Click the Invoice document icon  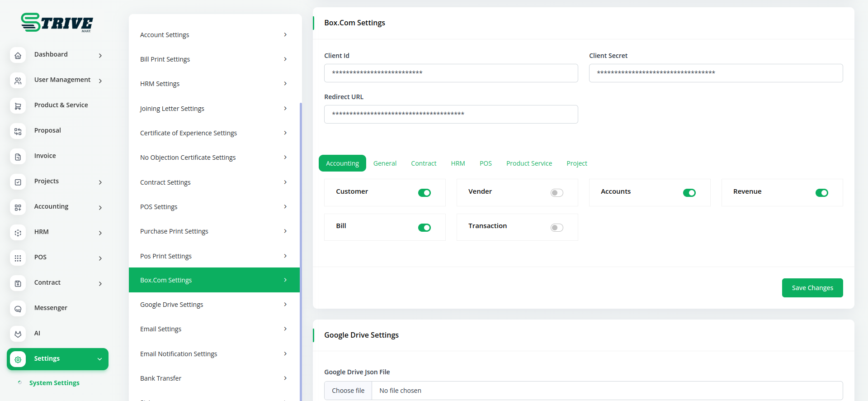click(18, 157)
